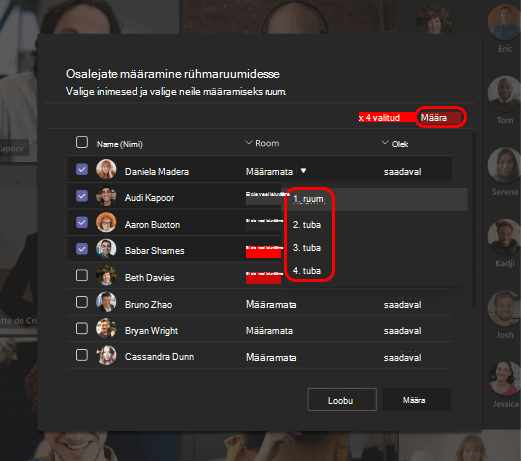The width and height of the screenshot is (521, 461).
Task: Click saadaval status for Daniela Madera
Action: [x=402, y=172]
